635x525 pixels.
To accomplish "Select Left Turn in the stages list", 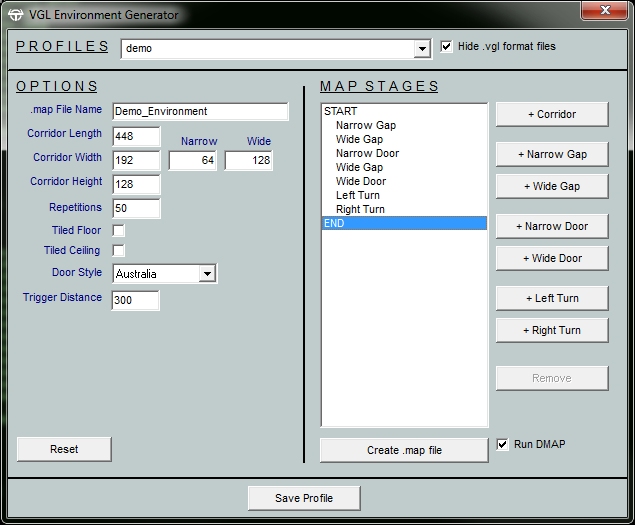I will tap(404, 195).
